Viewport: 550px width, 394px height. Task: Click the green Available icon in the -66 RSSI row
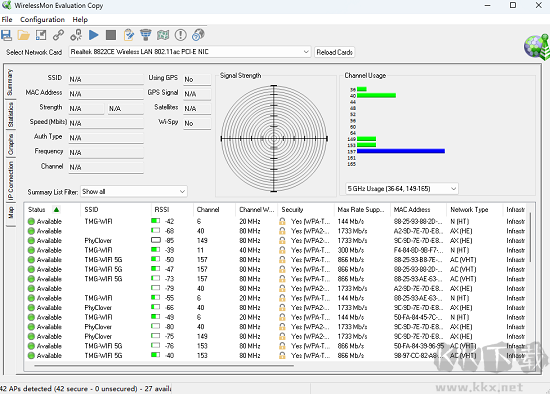31,308
